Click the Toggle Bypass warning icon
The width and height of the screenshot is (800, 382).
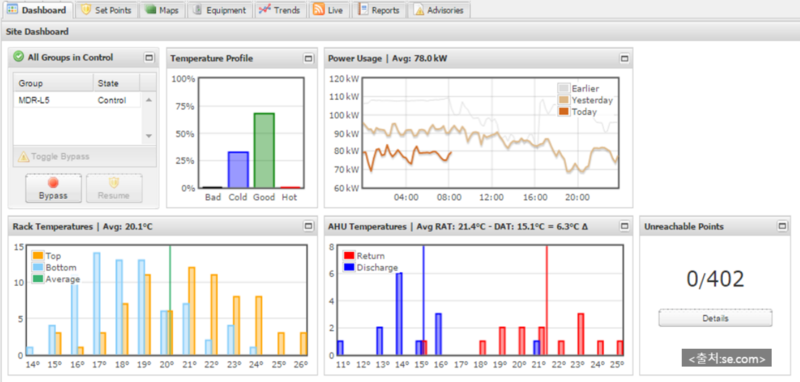pos(23,157)
